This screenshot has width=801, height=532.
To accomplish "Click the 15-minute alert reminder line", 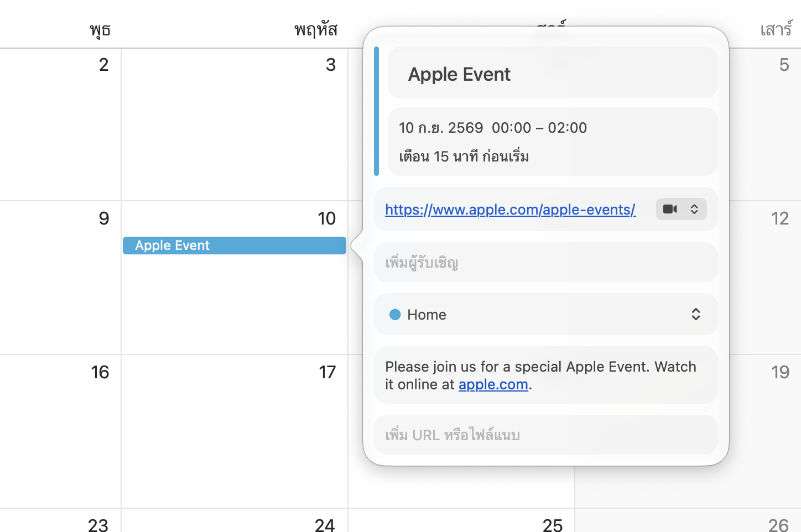I will click(x=464, y=157).
